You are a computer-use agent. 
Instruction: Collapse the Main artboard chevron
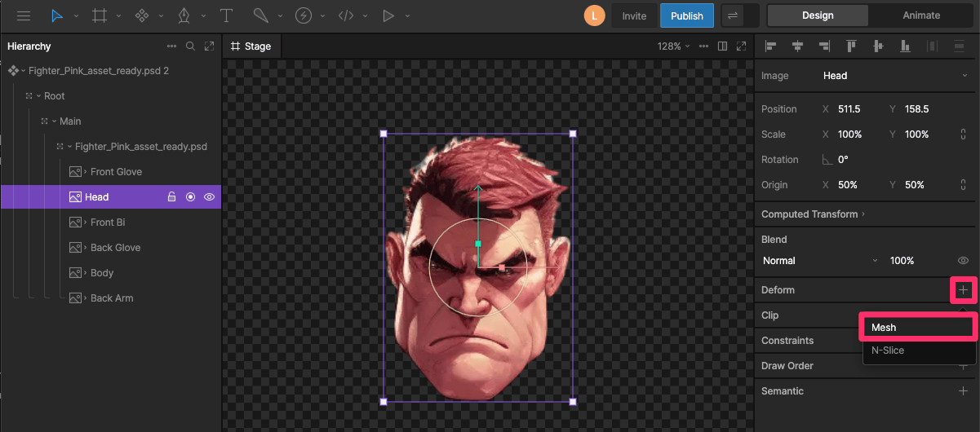pos(54,121)
